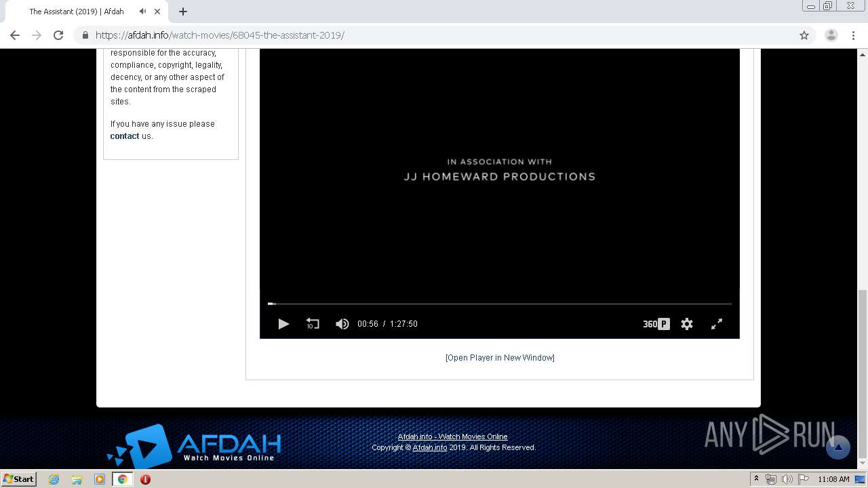Reload the current page
Screen dimensions: 868x488
coord(58,35)
